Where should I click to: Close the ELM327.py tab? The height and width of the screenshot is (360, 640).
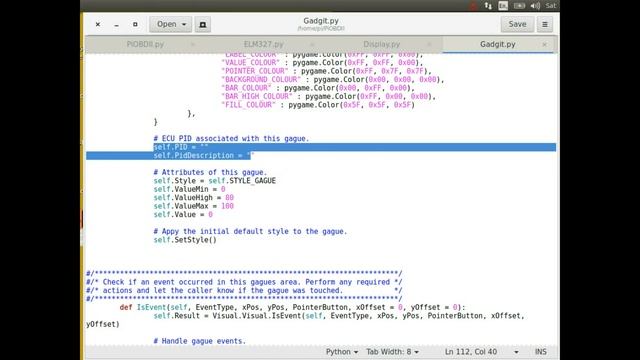point(312,44)
